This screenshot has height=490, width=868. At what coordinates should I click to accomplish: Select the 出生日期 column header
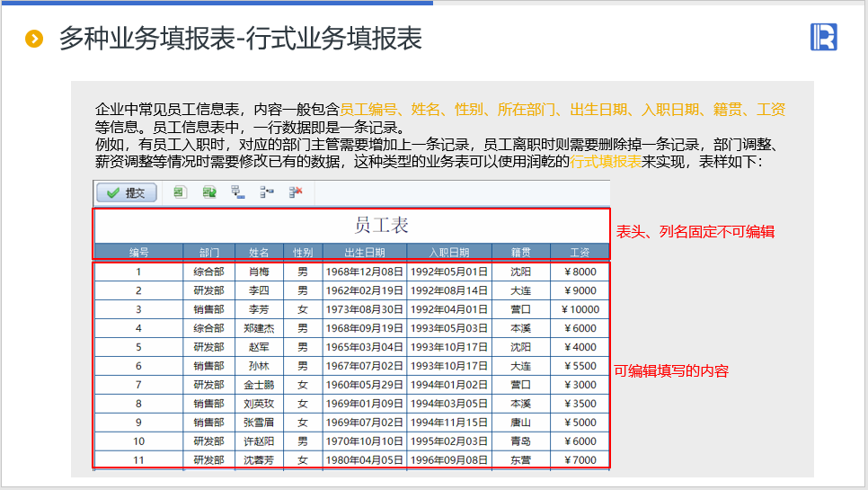point(364,253)
